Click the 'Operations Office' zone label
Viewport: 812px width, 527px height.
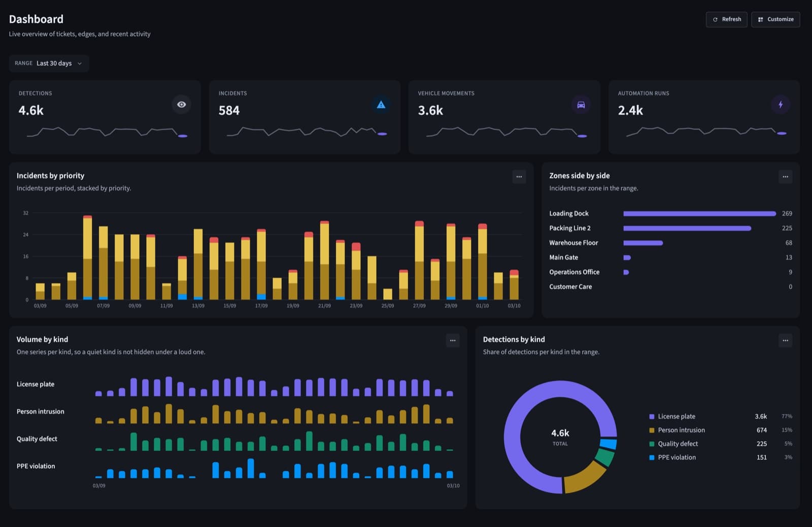574,273
